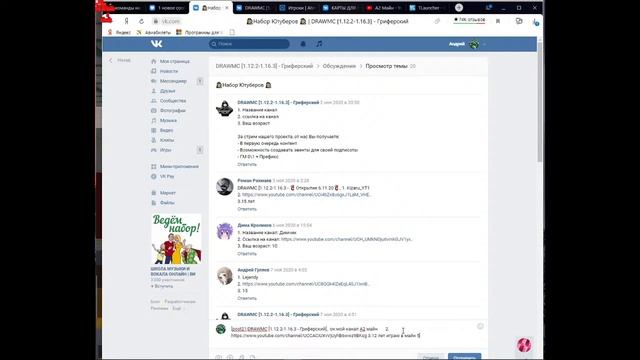The height and width of the screenshot is (360, 640).
Task: Open the 'Программы для' bookmark
Action: tap(199, 32)
